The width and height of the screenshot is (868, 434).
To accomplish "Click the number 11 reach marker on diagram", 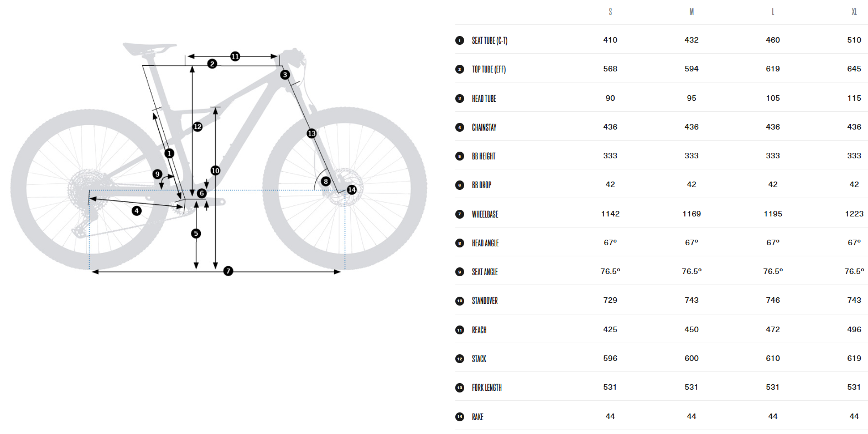I will coord(235,56).
